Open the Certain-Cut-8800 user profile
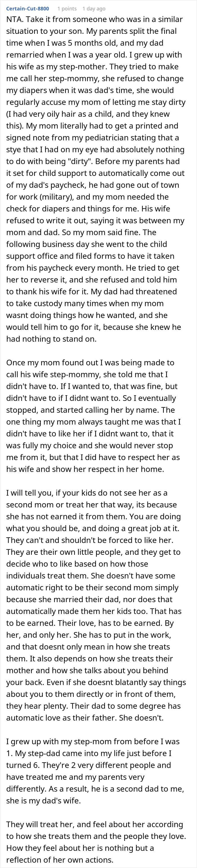This screenshot has width=197, height=868. pyautogui.click(x=28, y=8)
